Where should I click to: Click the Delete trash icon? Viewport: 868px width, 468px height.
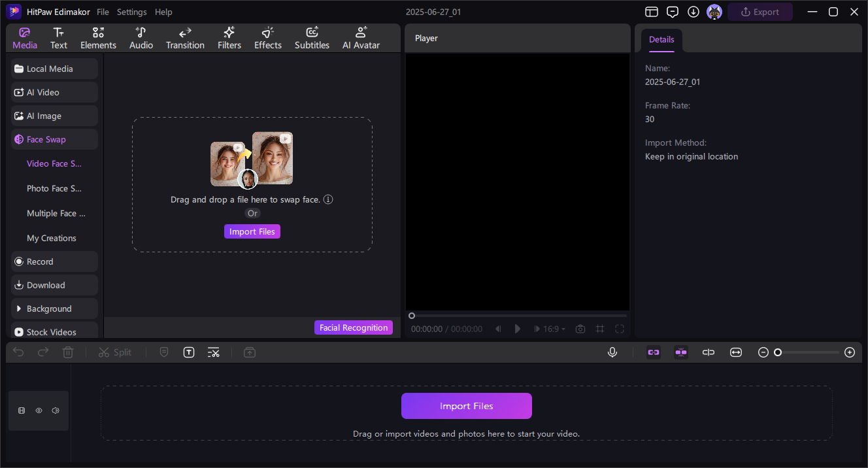[68, 352]
